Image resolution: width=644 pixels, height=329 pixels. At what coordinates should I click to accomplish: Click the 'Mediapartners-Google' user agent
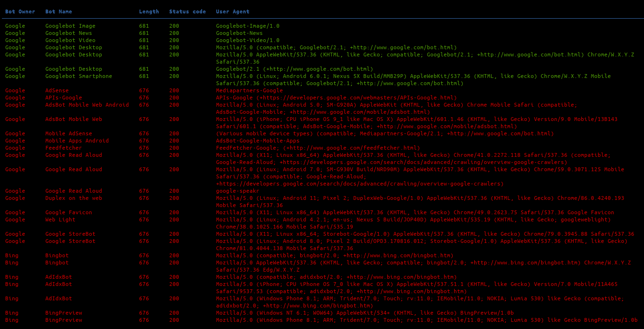(250, 90)
